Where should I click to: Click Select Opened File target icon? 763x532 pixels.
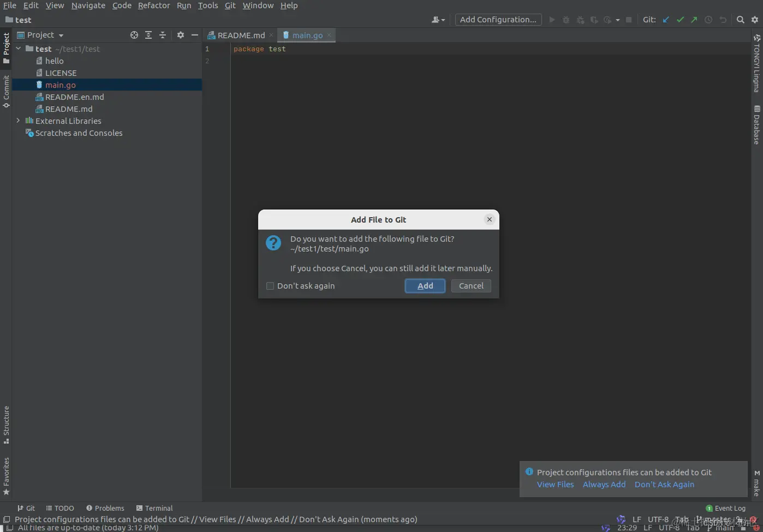pos(134,35)
